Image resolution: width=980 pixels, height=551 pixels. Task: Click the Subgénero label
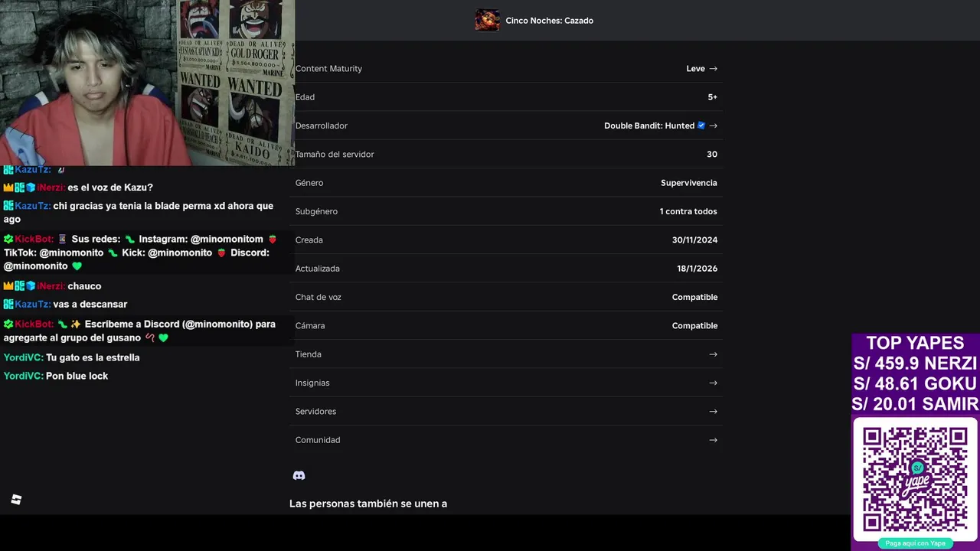(316, 211)
